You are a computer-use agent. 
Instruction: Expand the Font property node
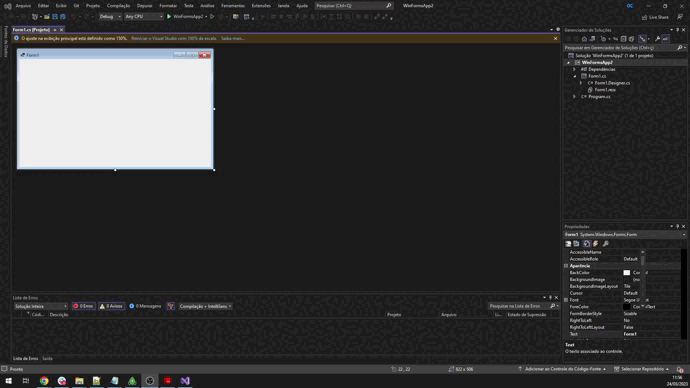pyautogui.click(x=566, y=300)
